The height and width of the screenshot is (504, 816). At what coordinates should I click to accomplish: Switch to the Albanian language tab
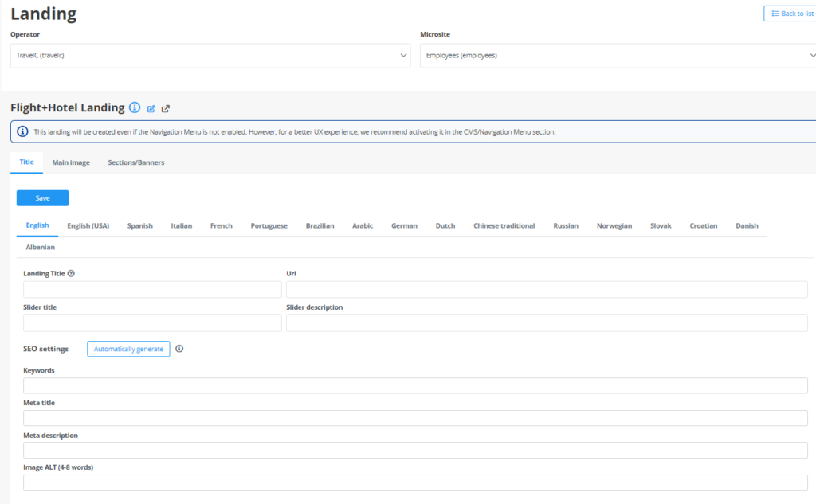click(41, 247)
